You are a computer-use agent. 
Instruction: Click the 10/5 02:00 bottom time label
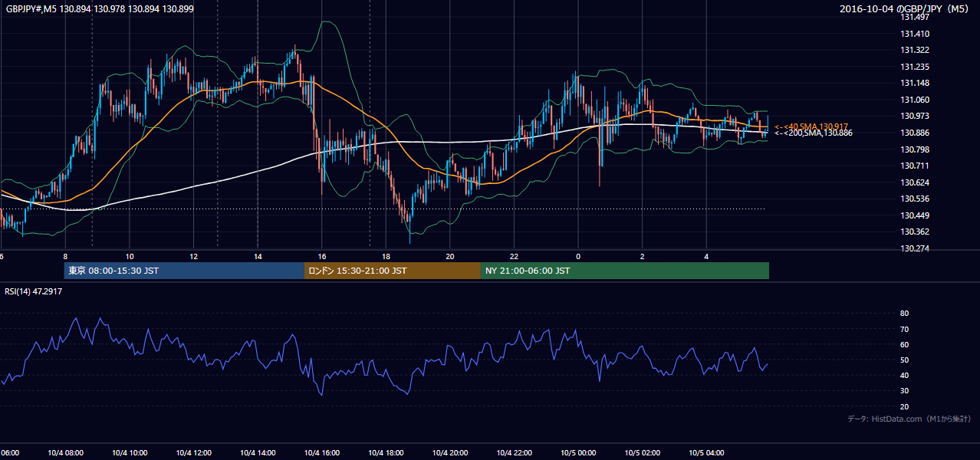642,452
